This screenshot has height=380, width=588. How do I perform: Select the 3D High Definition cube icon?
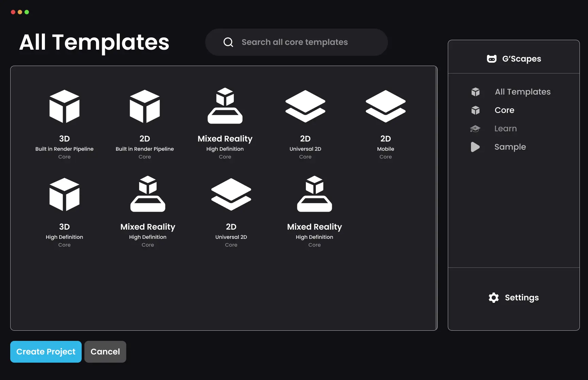click(64, 194)
